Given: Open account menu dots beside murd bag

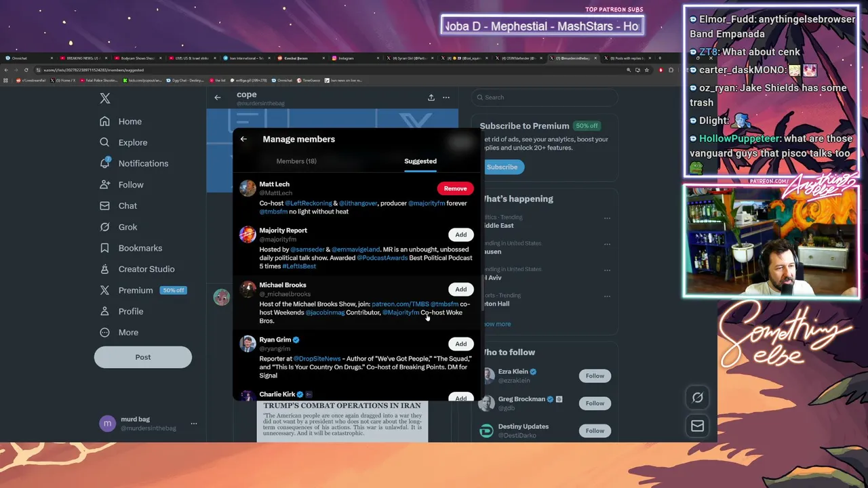Looking at the screenshot, I should pos(194,424).
